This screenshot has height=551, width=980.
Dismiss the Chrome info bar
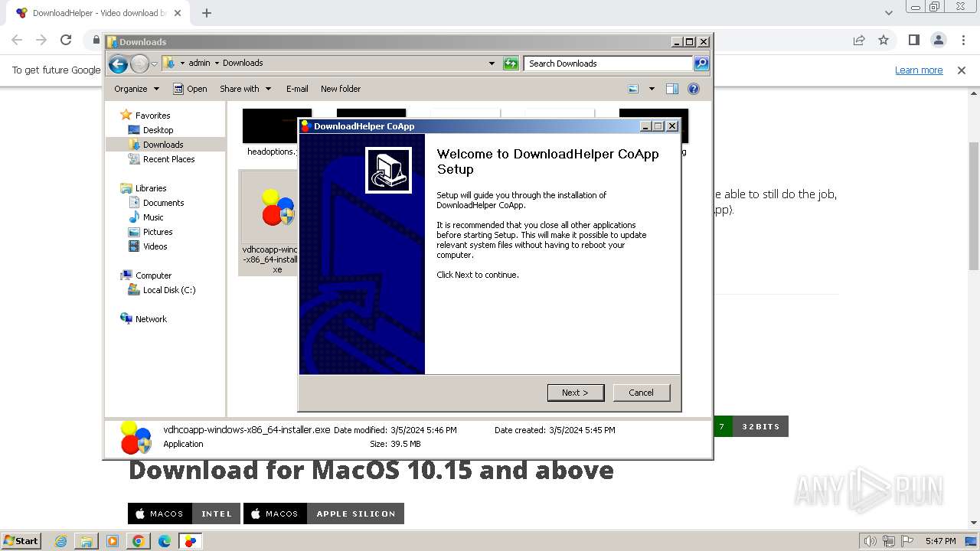point(962,70)
